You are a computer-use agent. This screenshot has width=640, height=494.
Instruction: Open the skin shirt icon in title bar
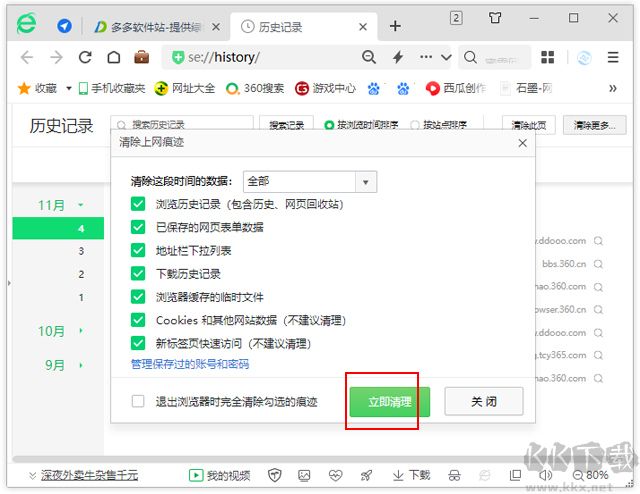click(x=495, y=18)
